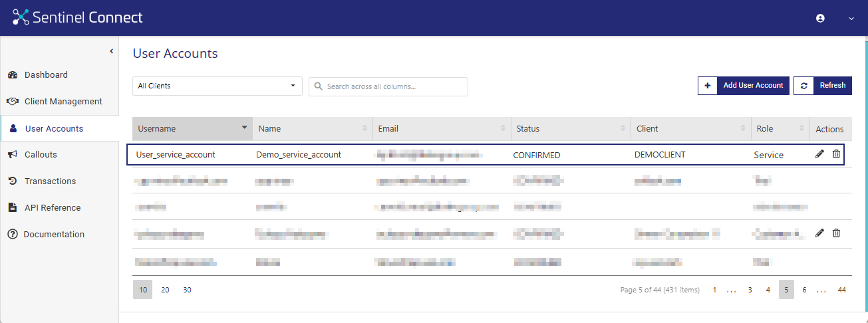Viewport: 868px width, 323px height.
Task: Open Client Management in the sidebar
Action: pyautogui.click(x=63, y=102)
